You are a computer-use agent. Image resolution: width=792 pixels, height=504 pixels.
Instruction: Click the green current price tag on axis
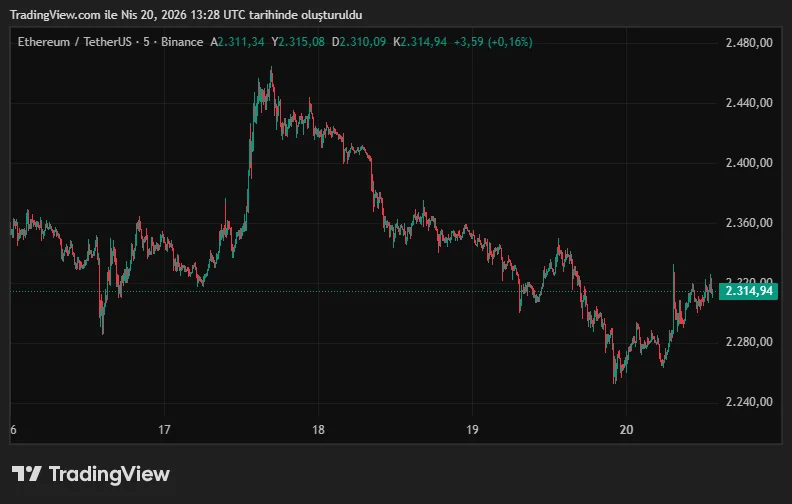(x=749, y=291)
